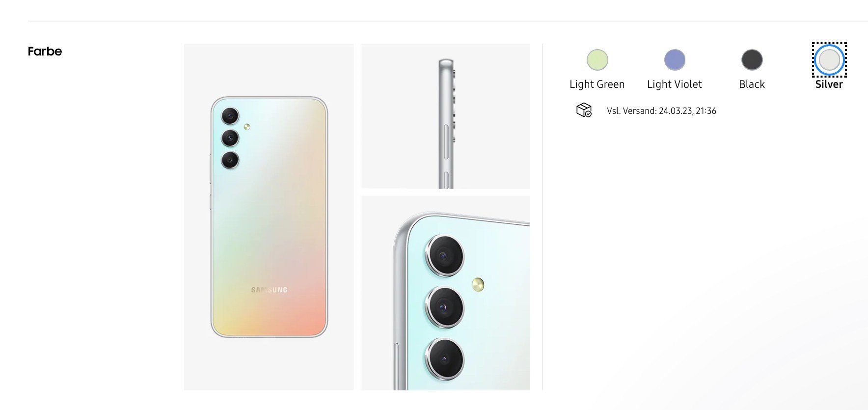Choose the Light Violet color circle
The height and width of the screenshot is (410, 868).
click(675, 60)
